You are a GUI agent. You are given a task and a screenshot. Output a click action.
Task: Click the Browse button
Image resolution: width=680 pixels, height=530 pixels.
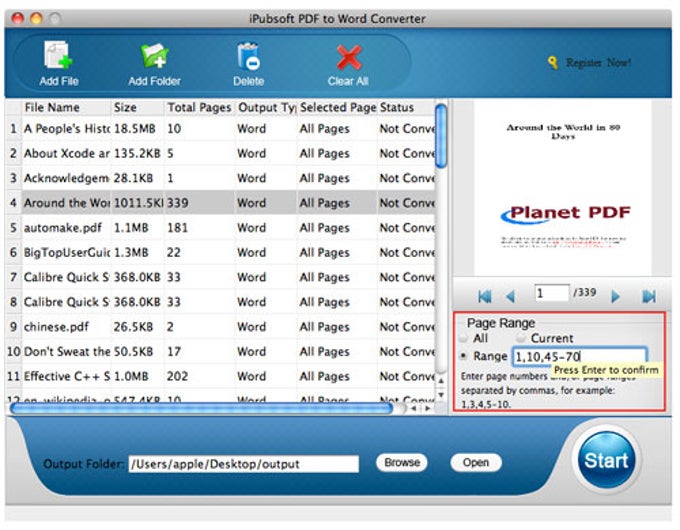[402, 462]
